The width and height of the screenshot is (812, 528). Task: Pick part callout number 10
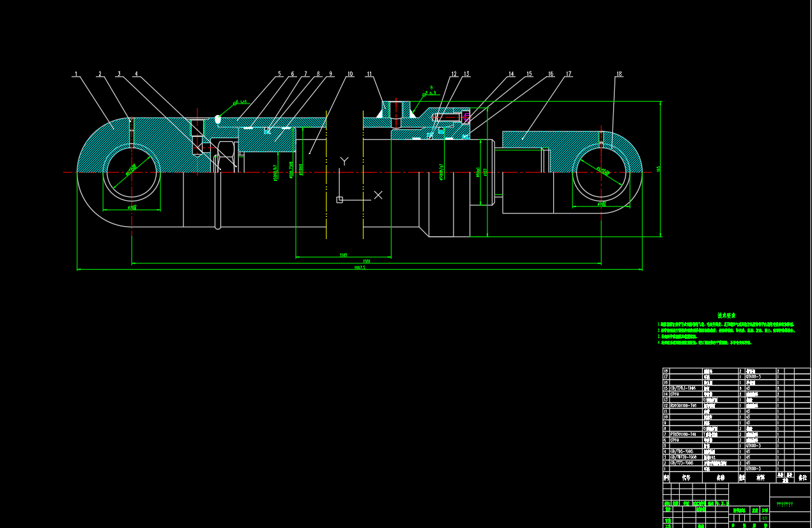coord(349,74)
